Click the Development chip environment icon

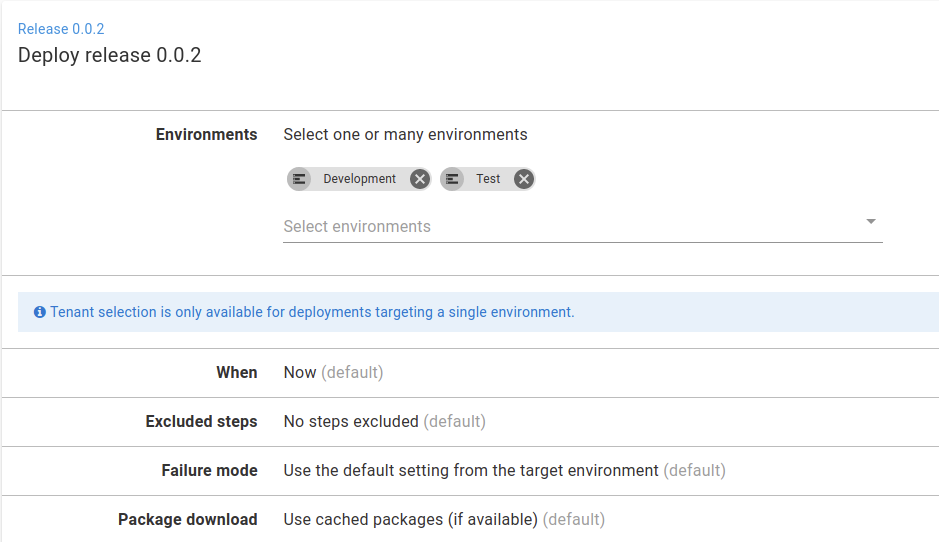tap(299, 179)
